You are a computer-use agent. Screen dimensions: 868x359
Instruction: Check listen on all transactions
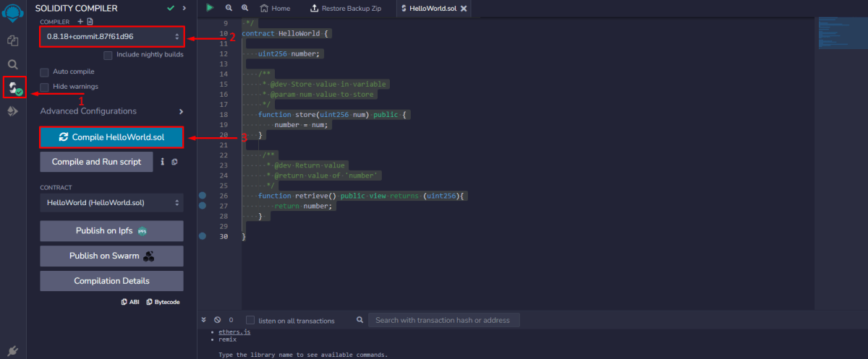(250, 320)
